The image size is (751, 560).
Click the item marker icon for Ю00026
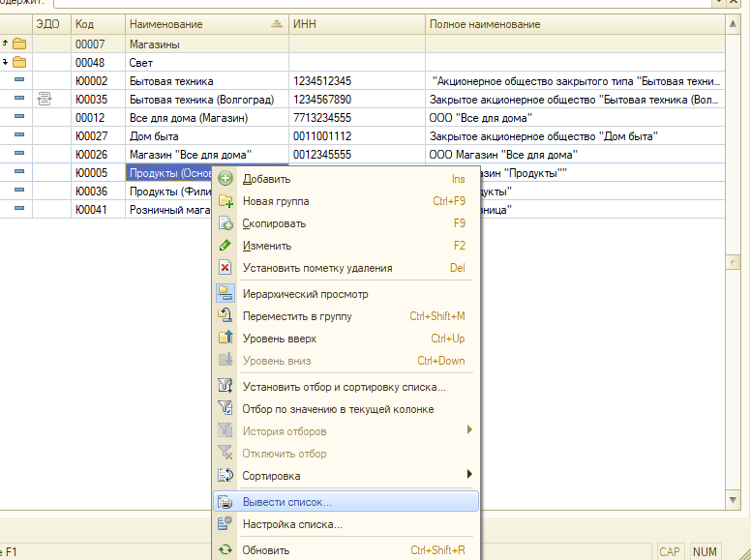coord(19,153)
